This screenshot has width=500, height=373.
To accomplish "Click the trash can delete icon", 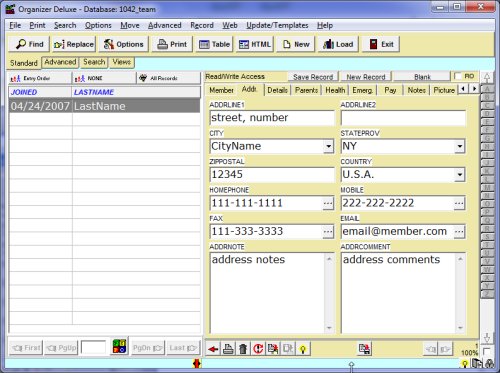I will coord(243,349).
